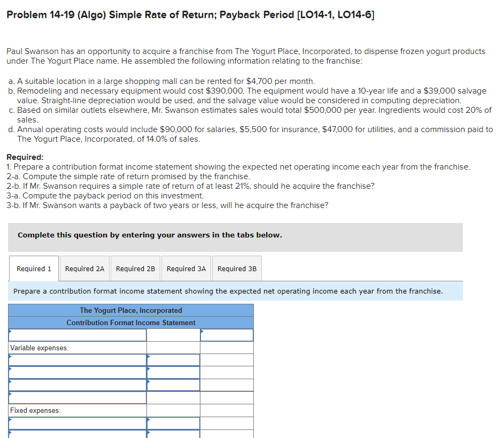Click the Fixed expenses row label cell
The image size is (504, 438).
77,410
